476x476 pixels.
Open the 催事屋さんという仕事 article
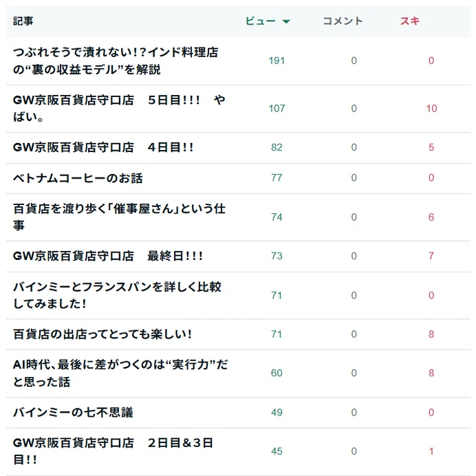(119, 217)
